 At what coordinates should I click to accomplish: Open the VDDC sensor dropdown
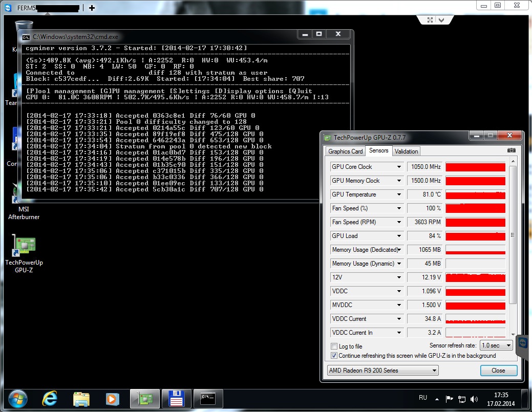coord(399,291)
